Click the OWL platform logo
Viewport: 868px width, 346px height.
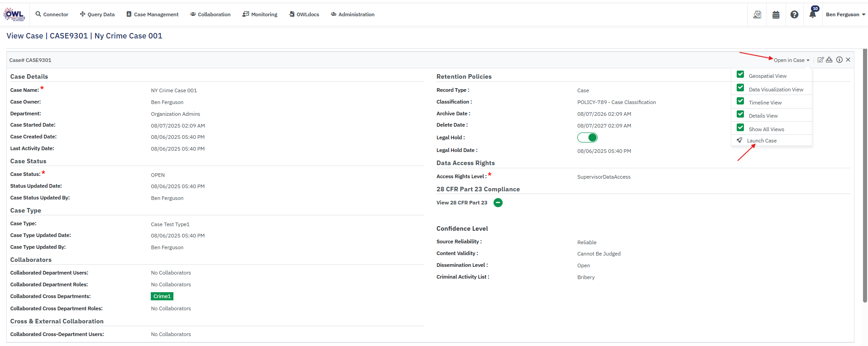click(14, 14)
